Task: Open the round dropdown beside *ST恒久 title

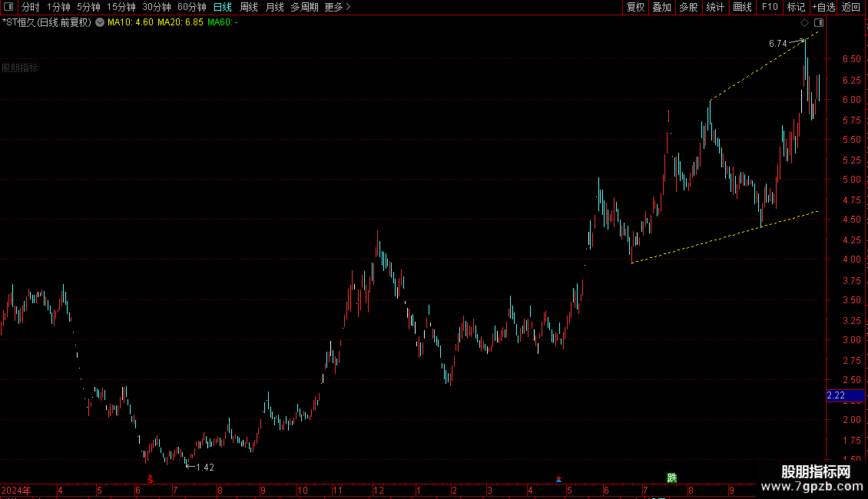Action: (100, 23)
